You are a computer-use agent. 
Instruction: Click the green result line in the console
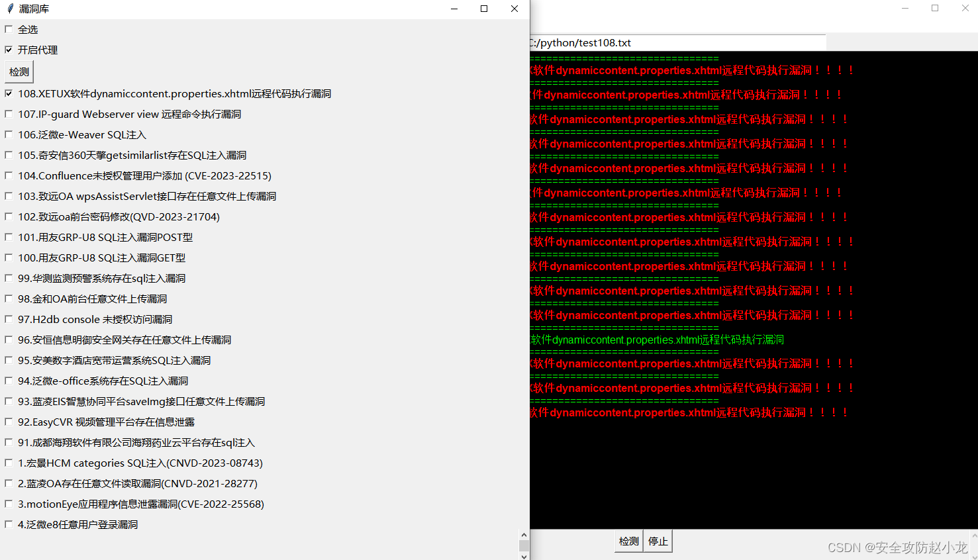(x=658, y=340)
